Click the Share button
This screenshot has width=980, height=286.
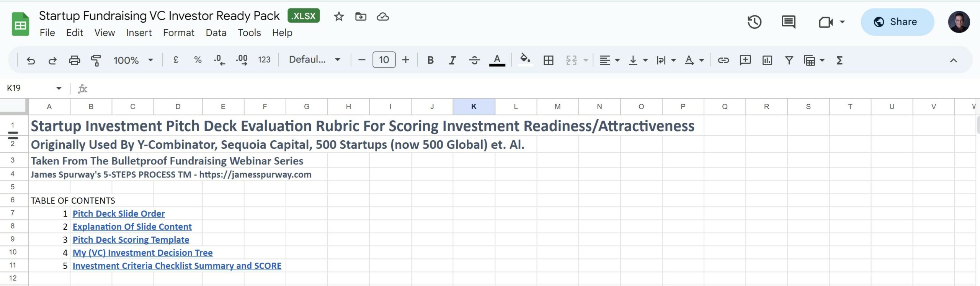[x=897, y=22]
